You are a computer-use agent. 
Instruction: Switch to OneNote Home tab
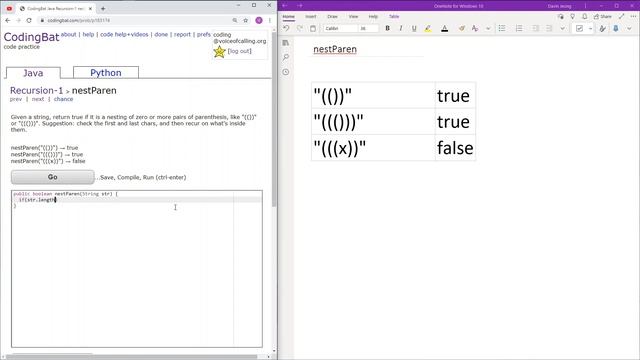tap(289, 17)
